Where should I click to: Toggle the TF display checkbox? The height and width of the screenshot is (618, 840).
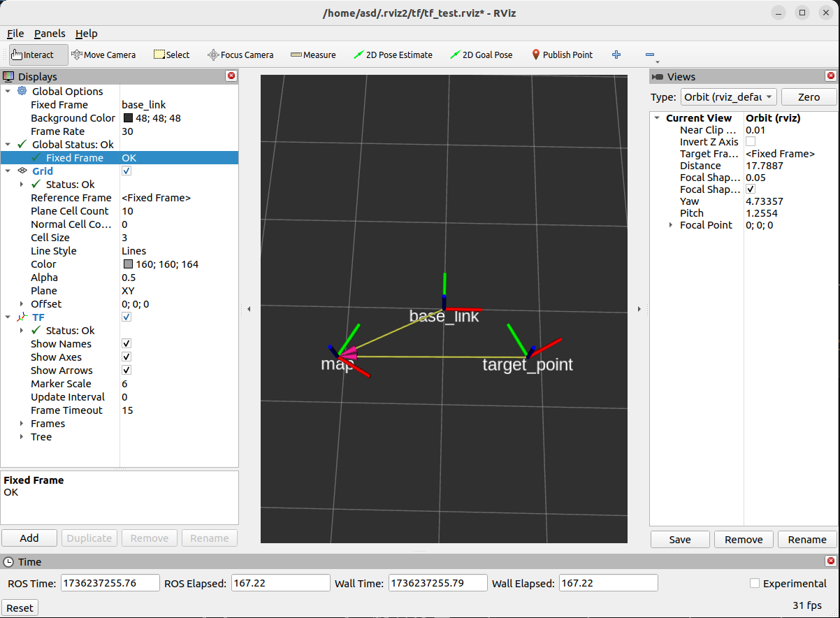[x=126, y=317]
